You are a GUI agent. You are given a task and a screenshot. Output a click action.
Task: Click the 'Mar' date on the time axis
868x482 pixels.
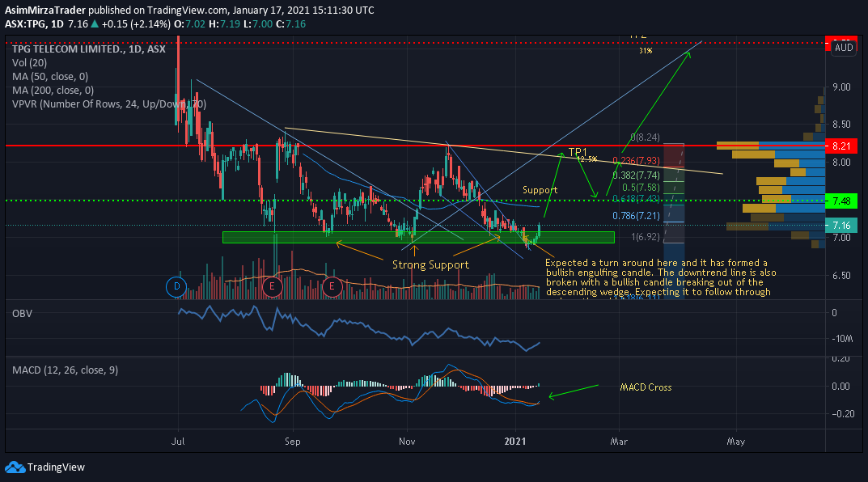point(619,442)
